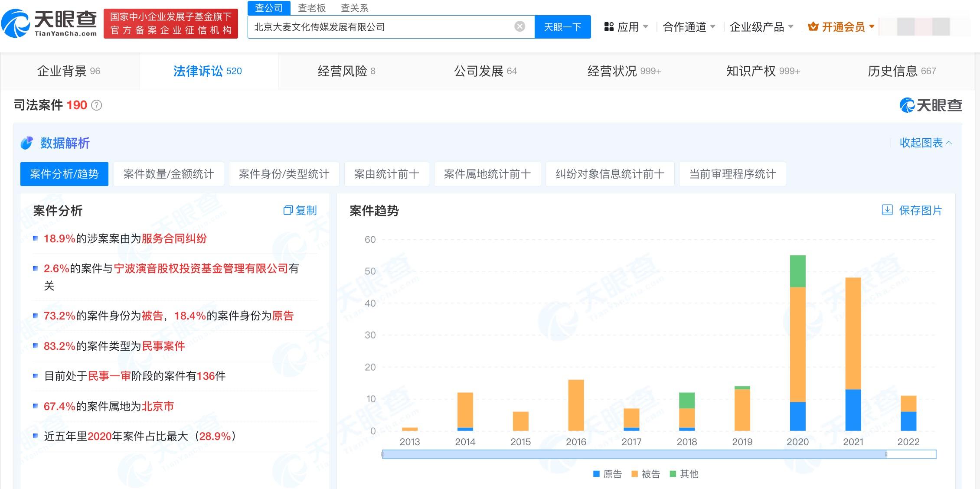Click the TianYanCha logo icon
The height and width of the screenshot is (489, 980).
tap(16, 24)
